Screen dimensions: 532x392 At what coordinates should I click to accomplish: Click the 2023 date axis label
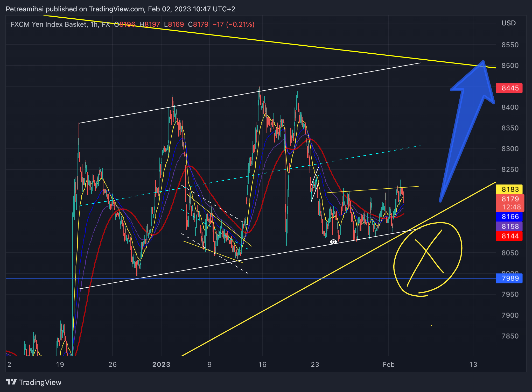161,365
